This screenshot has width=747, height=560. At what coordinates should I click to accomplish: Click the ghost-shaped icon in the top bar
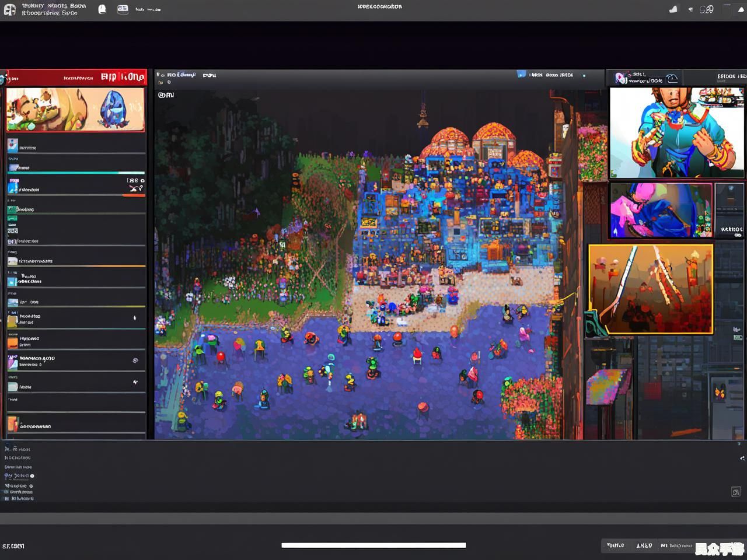click(102, 9)
